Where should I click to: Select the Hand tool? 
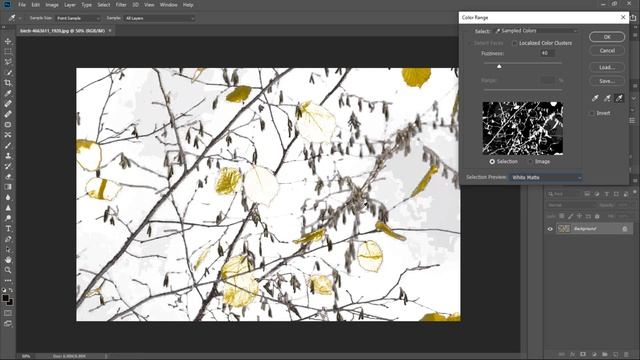tap(8, 260)
